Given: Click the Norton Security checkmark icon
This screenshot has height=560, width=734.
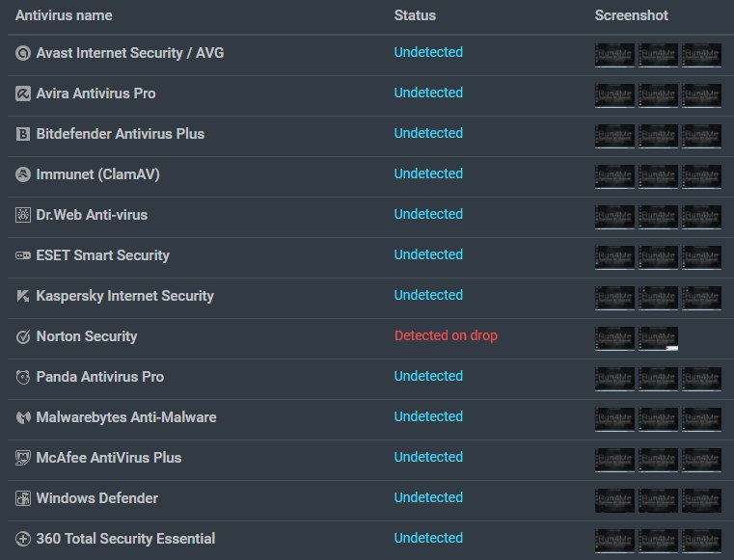Looking at the screenshot, I should (x=23, y=336).
